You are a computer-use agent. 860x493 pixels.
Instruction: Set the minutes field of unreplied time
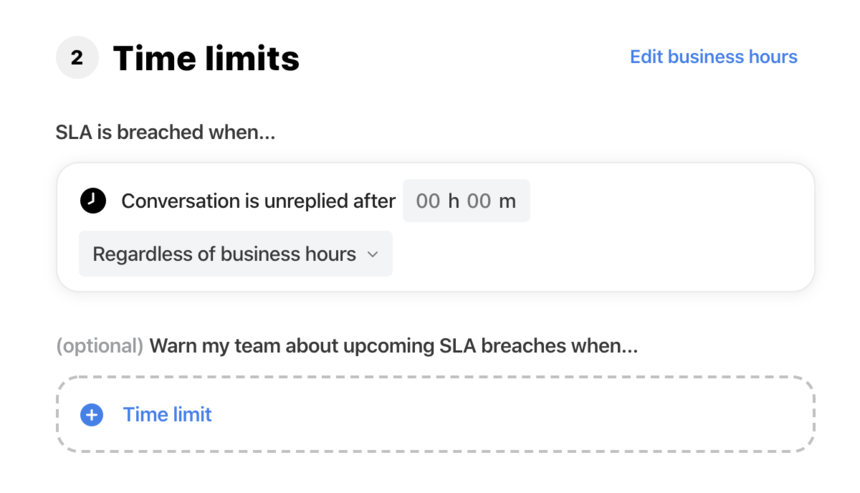479,201
